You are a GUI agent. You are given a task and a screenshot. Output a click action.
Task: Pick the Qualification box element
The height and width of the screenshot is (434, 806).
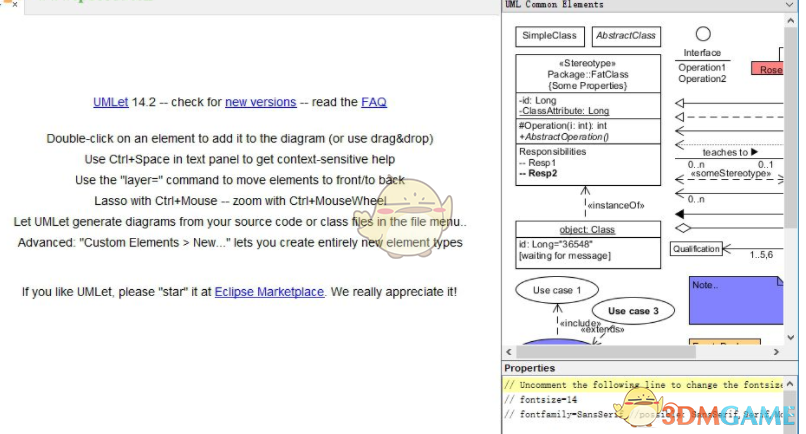696,249
